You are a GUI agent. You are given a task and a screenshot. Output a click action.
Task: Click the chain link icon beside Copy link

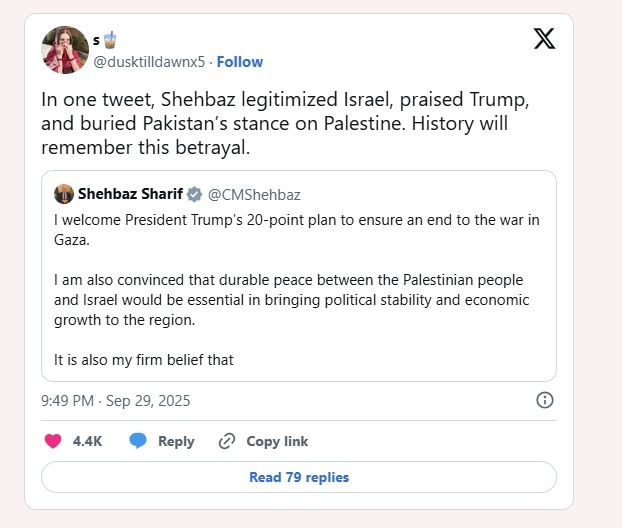(227, 441)
